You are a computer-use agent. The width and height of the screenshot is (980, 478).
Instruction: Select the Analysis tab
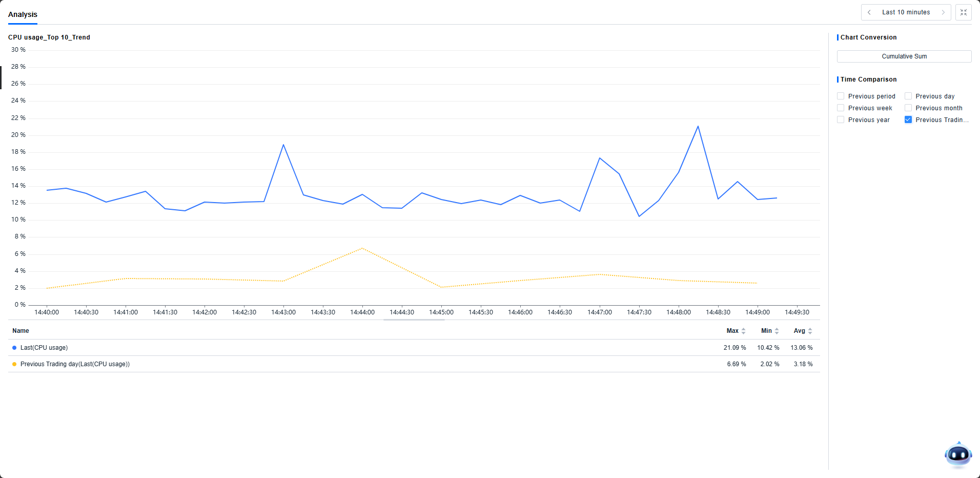click(23, 14)
